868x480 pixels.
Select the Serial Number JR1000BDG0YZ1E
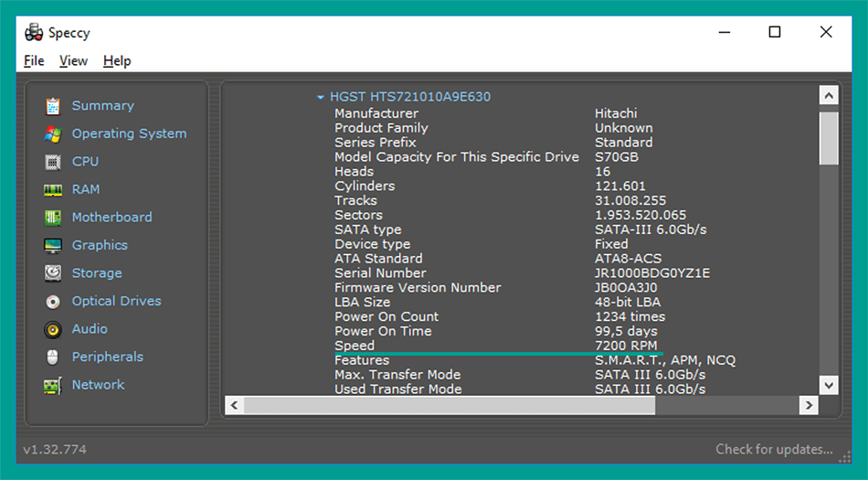tap(652, 273)
